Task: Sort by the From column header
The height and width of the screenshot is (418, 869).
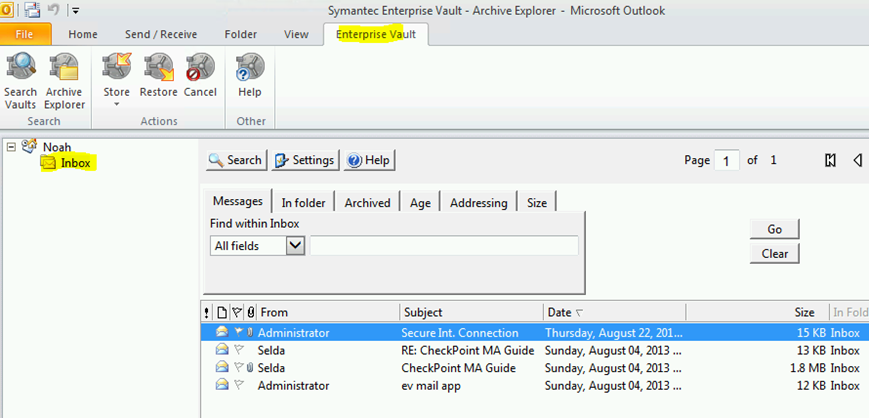Action: [x=328, y=313]
